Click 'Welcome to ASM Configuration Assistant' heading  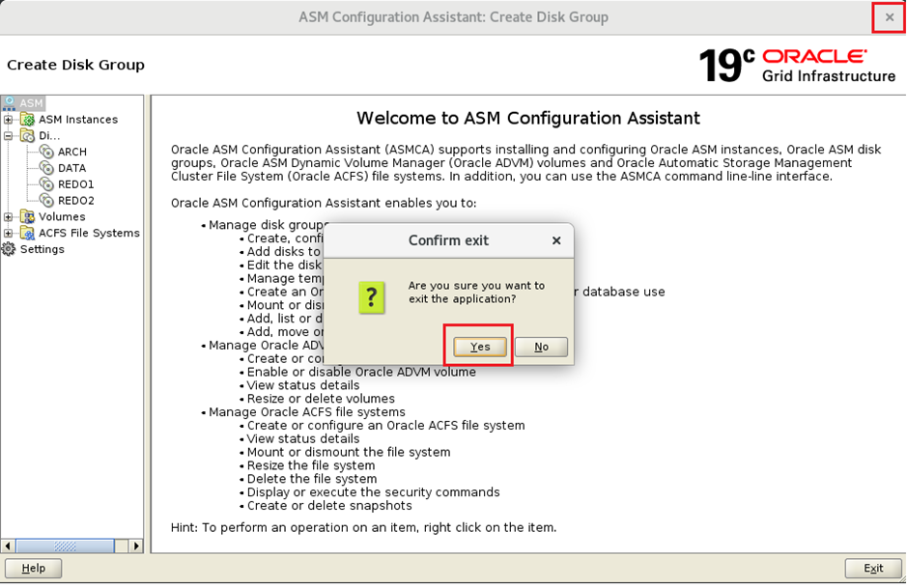pos(528,118)
